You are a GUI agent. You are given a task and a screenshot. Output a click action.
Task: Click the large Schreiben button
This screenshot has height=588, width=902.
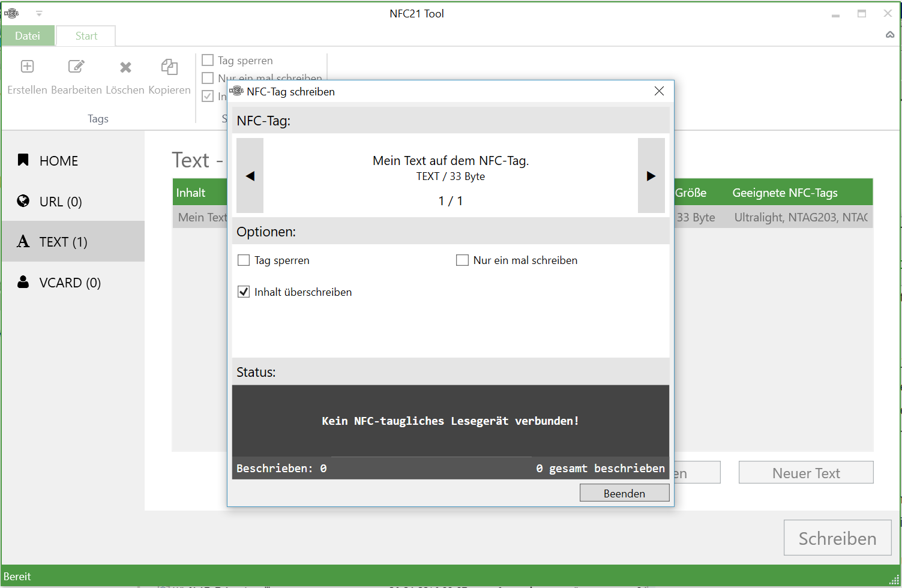click(837, 538)
